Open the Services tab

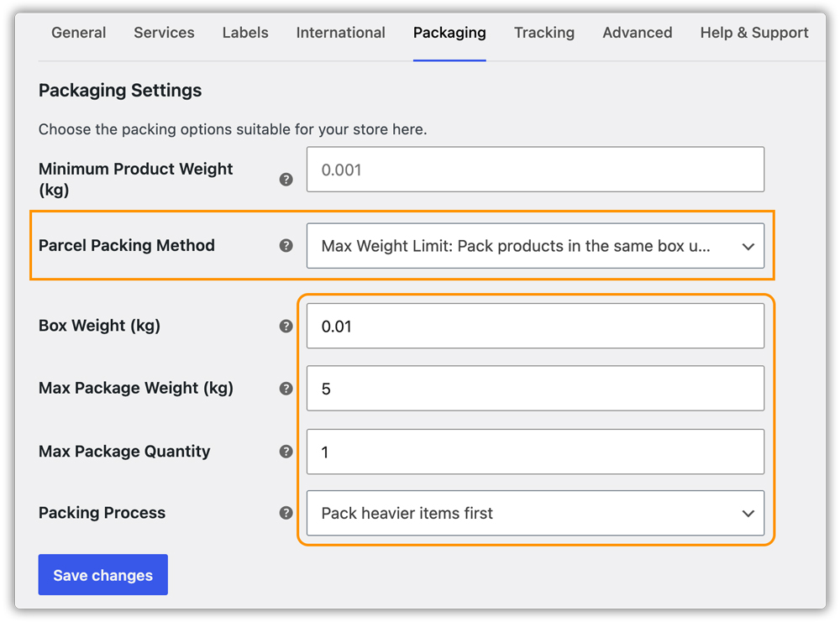(164, 33)
